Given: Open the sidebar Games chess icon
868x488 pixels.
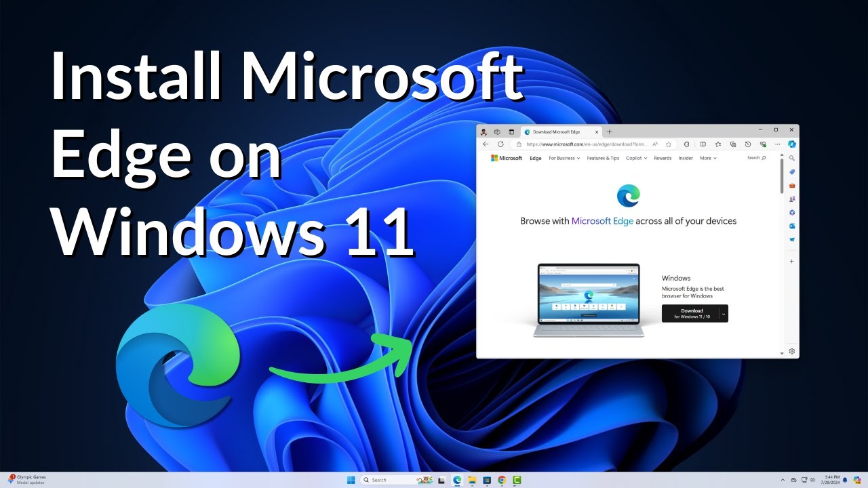Looking at the screenshot, I should (x=792, y=199).
